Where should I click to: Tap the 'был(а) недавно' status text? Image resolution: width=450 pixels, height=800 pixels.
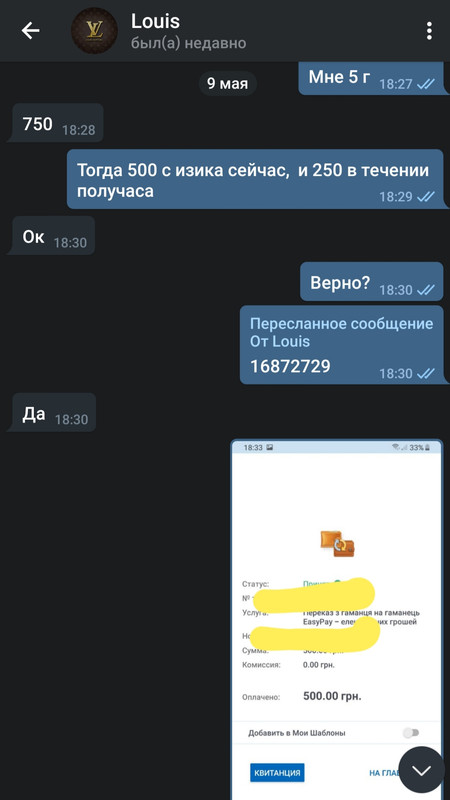click(x=188, y=43)
